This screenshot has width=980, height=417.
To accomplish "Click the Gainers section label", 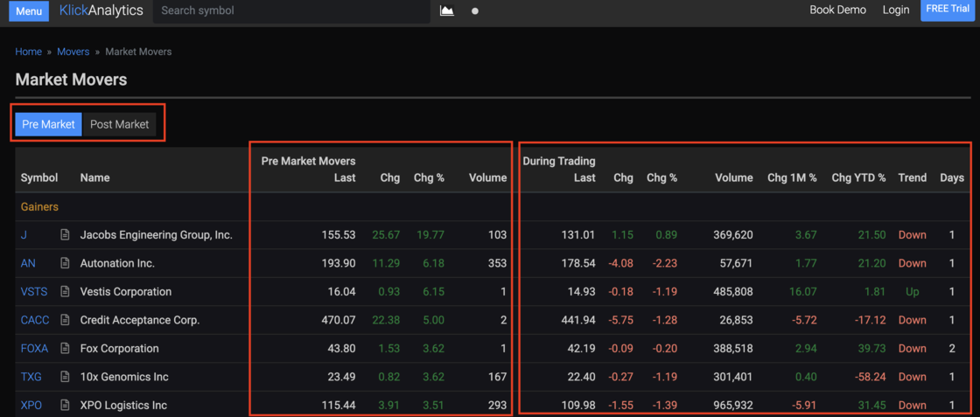I will (x=39, y=206).
